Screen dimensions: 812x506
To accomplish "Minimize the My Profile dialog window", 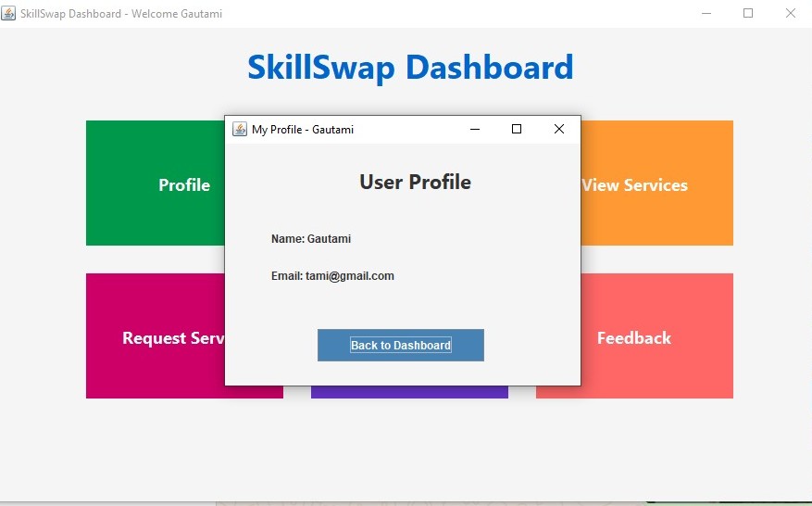I will tap(474, 129).
